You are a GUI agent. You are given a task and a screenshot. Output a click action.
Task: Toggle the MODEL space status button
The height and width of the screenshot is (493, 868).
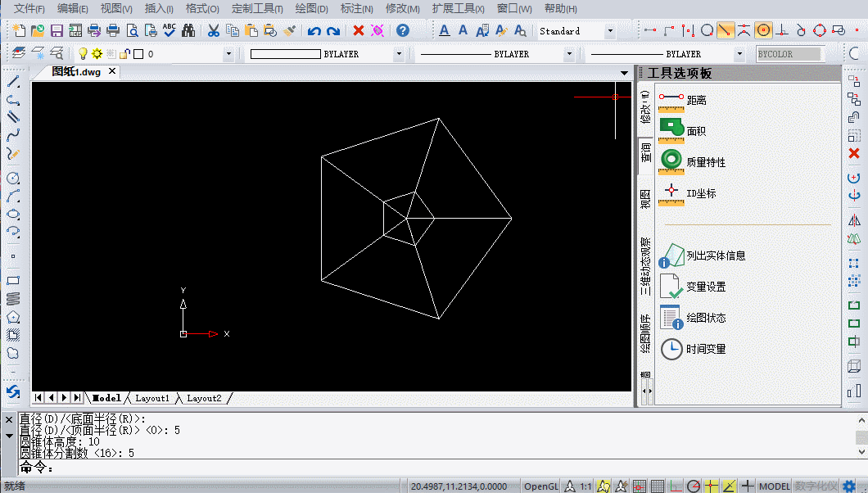click(x=775, y=486)
